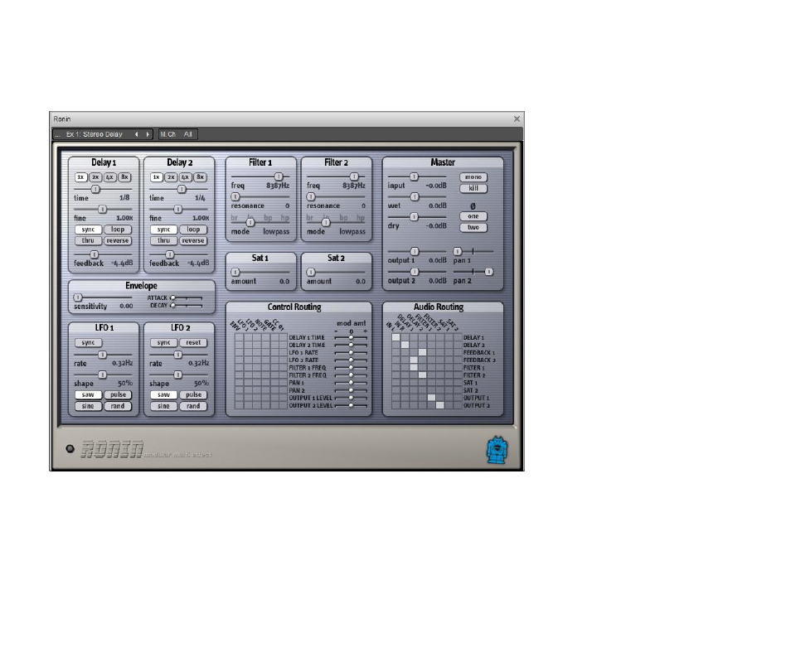Toggle phase invert one button

coord(473,216)
